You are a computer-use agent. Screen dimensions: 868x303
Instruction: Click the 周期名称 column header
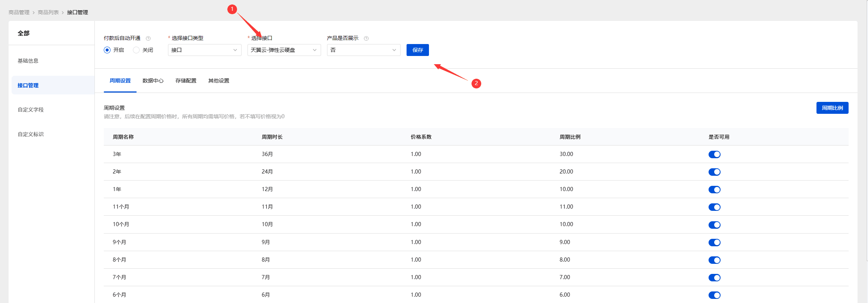click(123, 137)
